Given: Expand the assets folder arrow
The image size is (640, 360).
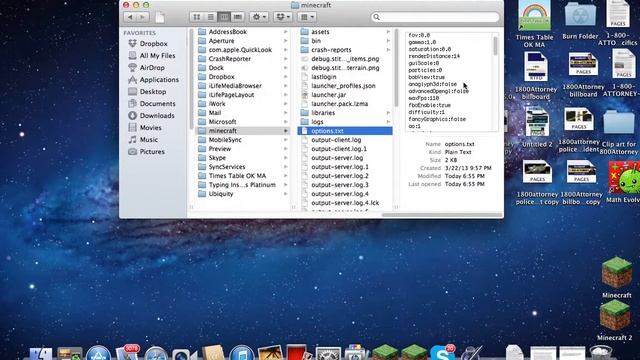Looking at the screenshot, I should point(388,32).
